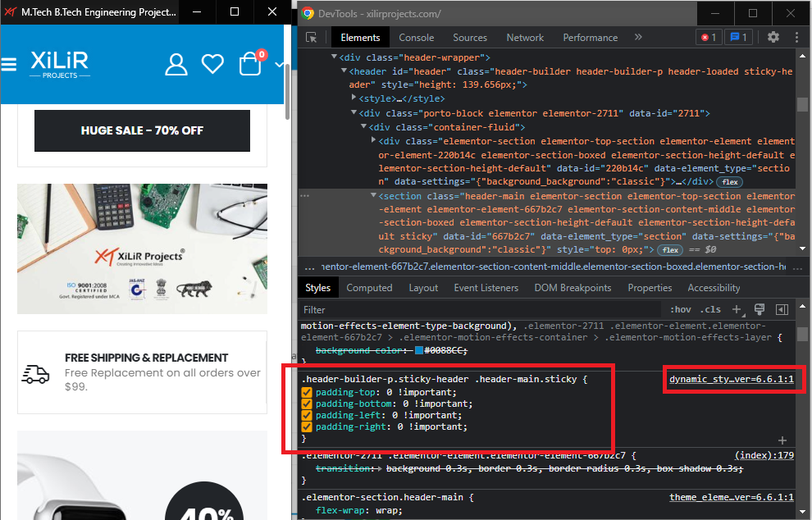The height and width of the screenshot is (520, 812).
Task: Open the user account icon
Action: click(x=176, y=64)
